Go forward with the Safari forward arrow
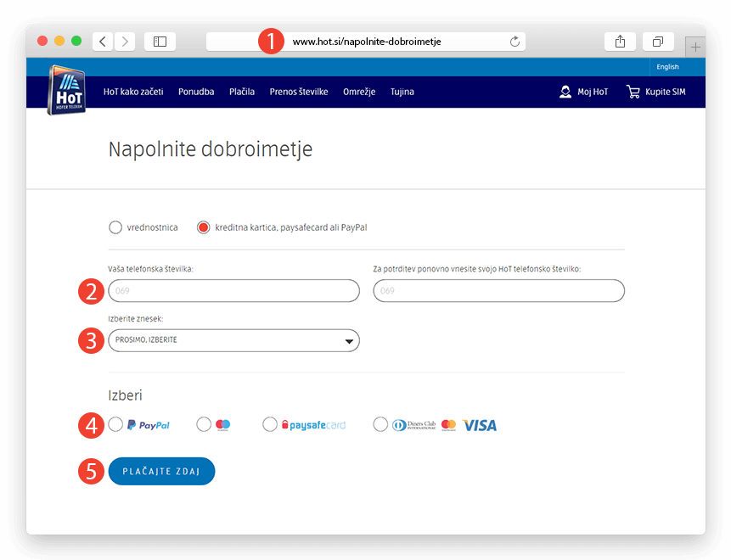This screenshot has height=560, width=731. coord(125,42)
